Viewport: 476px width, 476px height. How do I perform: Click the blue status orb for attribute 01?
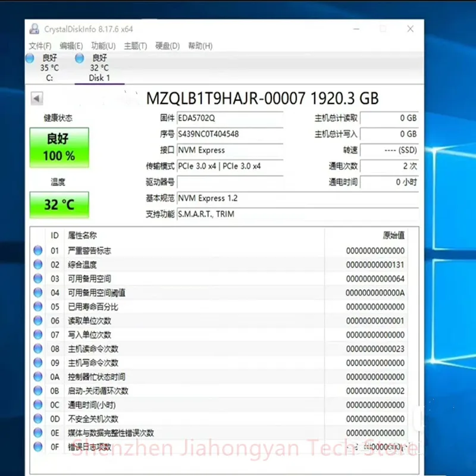[38, 251]
